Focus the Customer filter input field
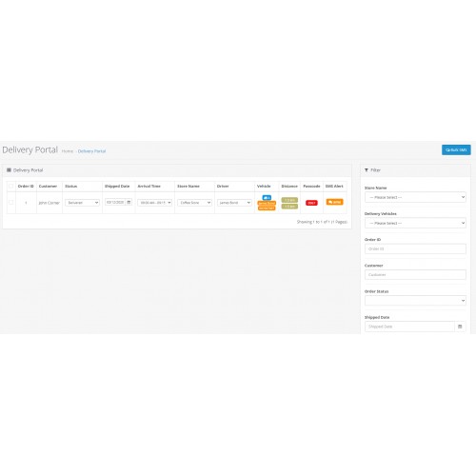Image resolution: width=476 pixels, height=476 pixels. 415,275
